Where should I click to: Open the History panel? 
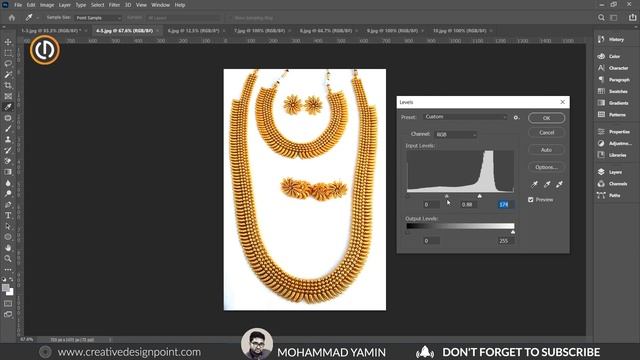[611, 40]
